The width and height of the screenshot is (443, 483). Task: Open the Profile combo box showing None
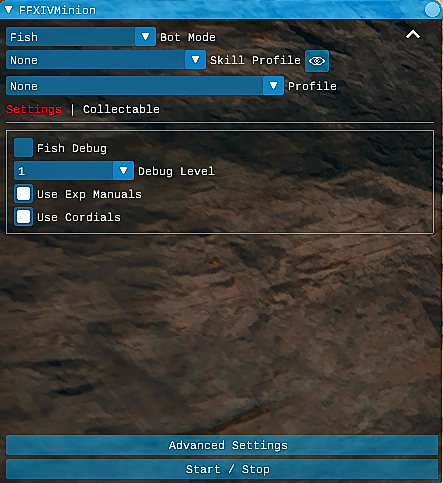(x=145, y=86)
